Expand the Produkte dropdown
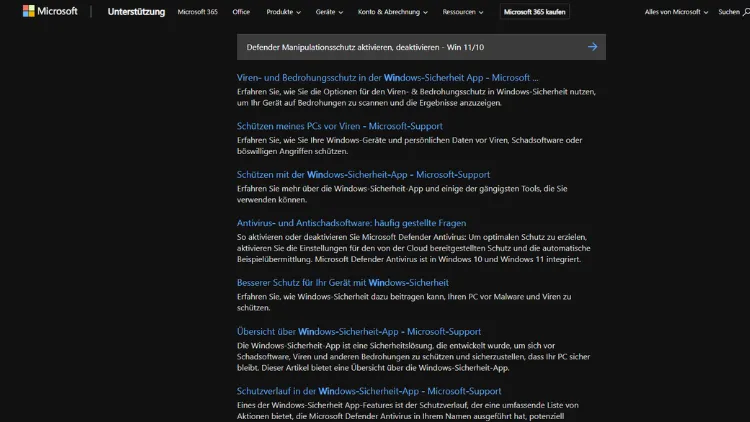 (x=284, y=12)
